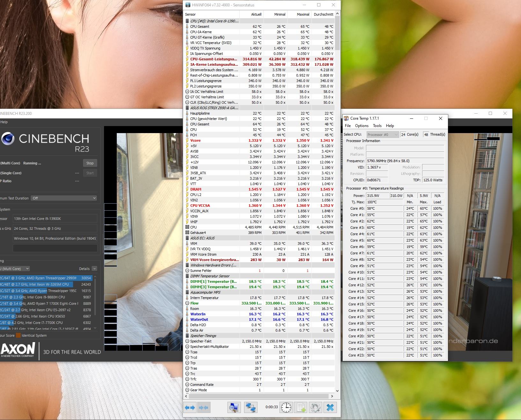Select the AMD Ryzen Threadripper 2990W ranking entry

(46, 278)
